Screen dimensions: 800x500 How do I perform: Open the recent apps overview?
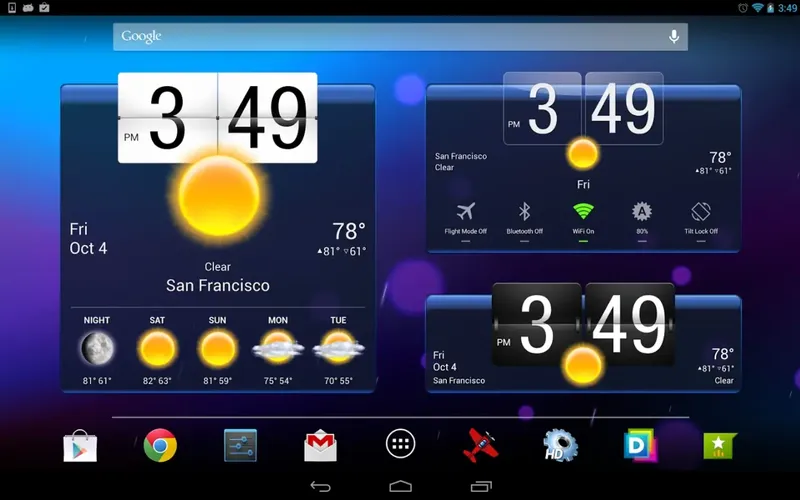click(x=481, y=486)
